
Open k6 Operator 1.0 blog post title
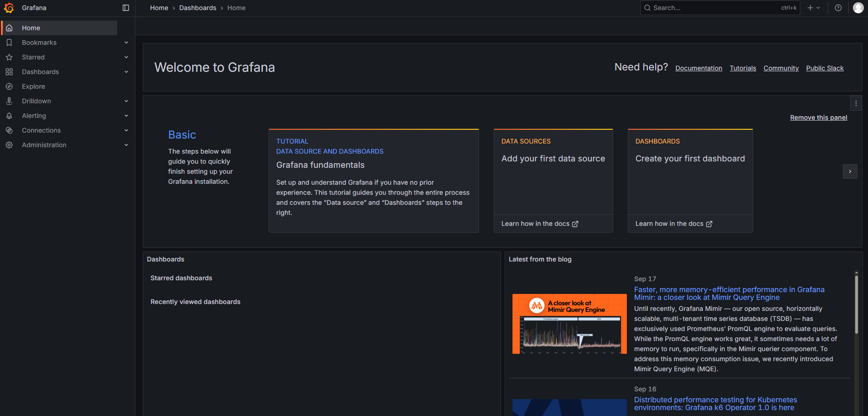(x=716, y=404)
